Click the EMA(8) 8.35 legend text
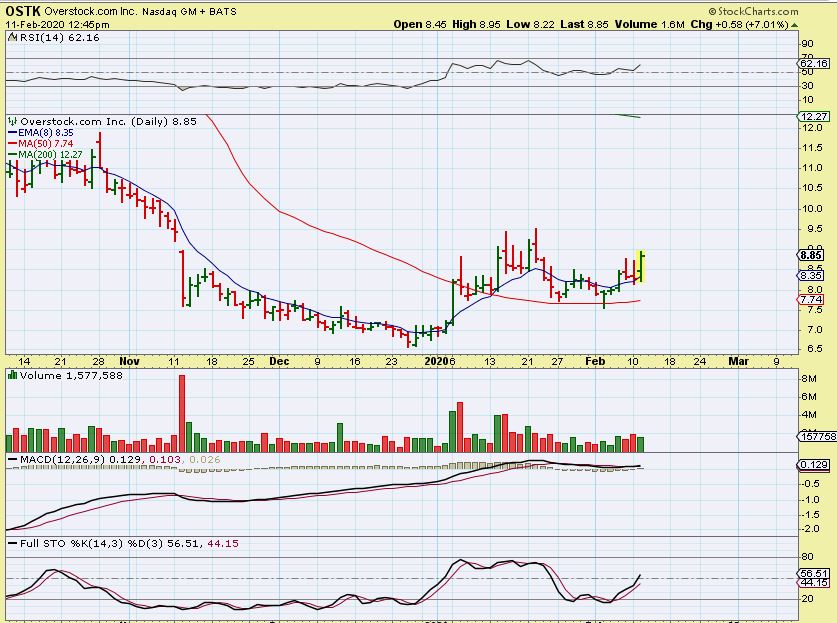 point(46,133)
